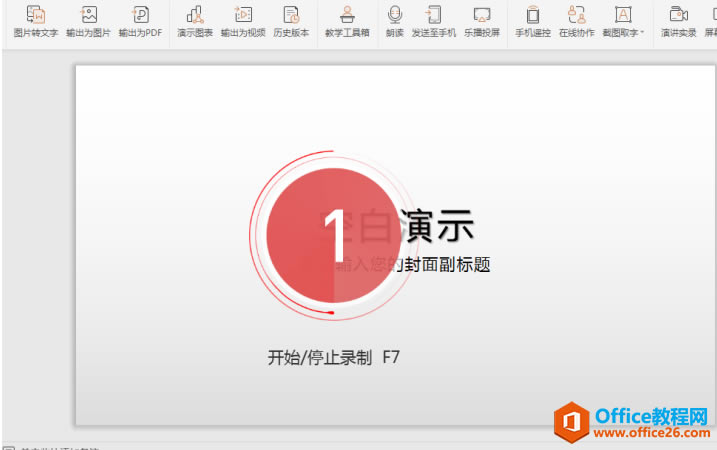Click the 图片转文字 (picture to text) icon
This screenshot has height=450, width=717.
click(x=36, y=21)
